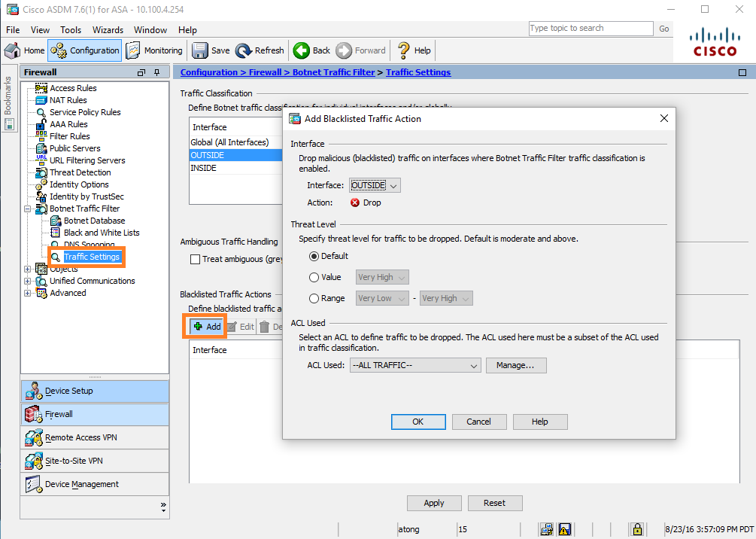The height and width of the screenshot is (539, 756).
Task: Click the Home toolbar icon
Action: (25, 50)
